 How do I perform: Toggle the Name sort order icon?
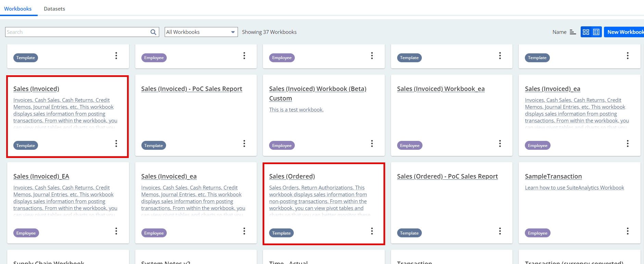pos(573,32)
